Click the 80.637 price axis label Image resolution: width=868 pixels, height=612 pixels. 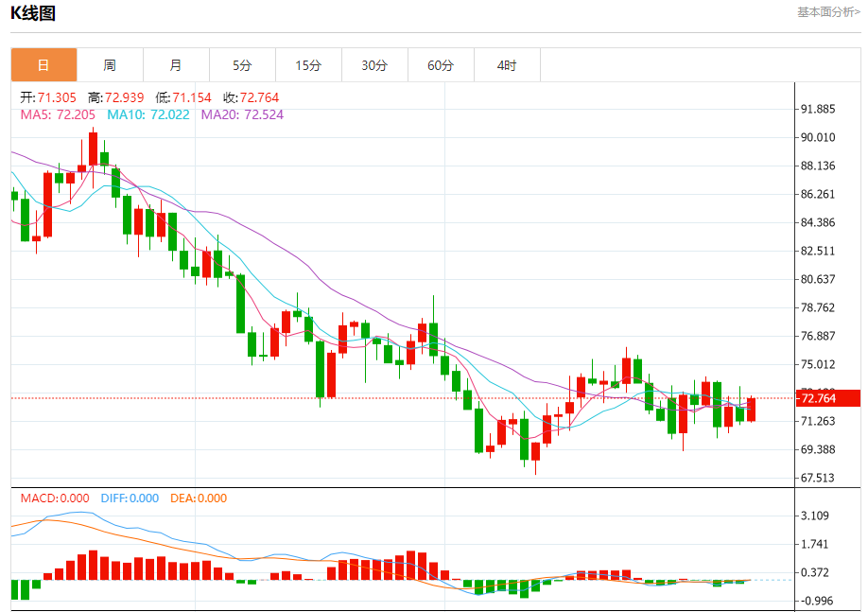(818, 279)
